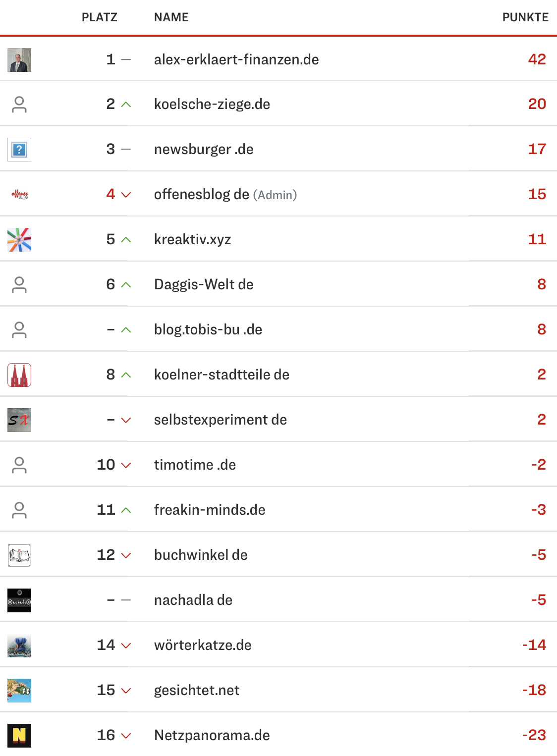Click the selbstexperiment SX icon

(x=19, y=420)
